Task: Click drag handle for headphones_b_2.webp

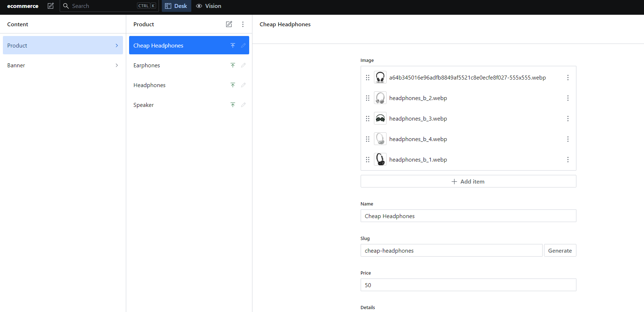Action: (x=367, y=98)
